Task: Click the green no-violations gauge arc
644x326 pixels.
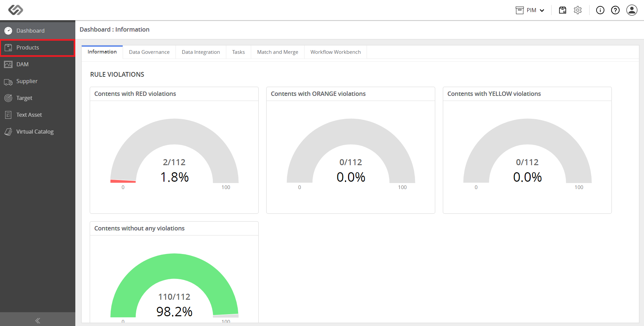Action: (175, 266)
